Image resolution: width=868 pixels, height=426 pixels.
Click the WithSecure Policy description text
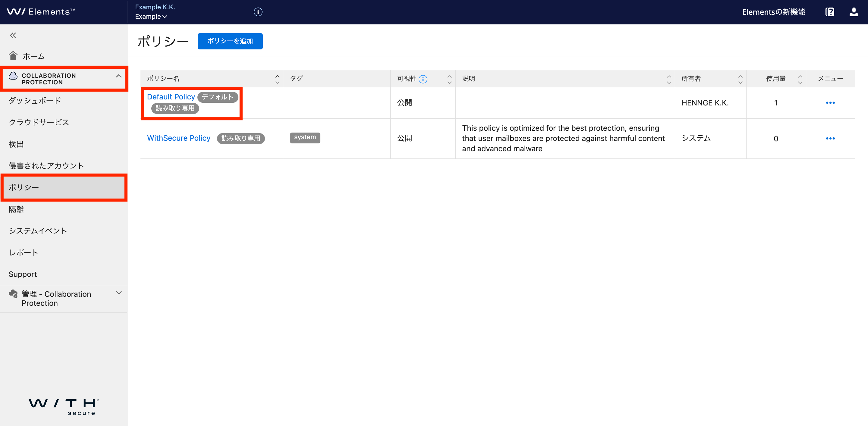(x=563, y=138)
